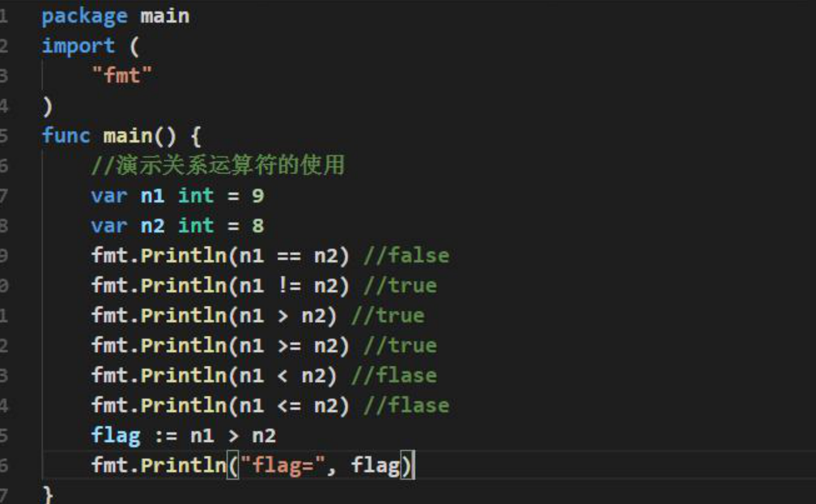
Task: Click the "flag=" string literal
Action: tap(283, 465)
